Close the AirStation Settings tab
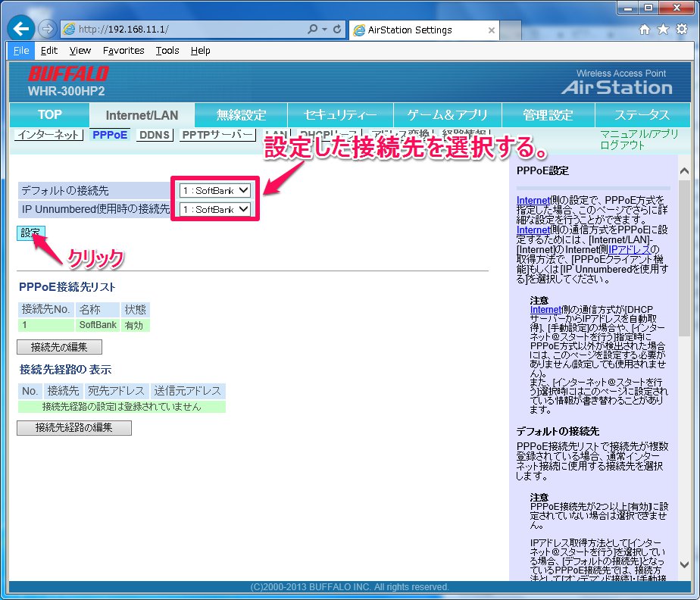This screenshot has width=700, height=600. click(x=491, y=30)
